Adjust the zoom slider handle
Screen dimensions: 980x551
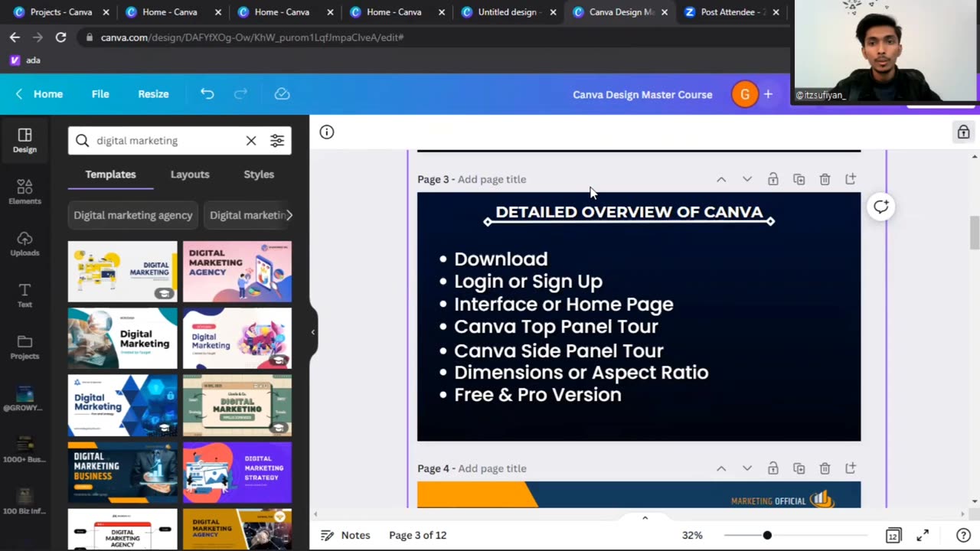[766, 535]
